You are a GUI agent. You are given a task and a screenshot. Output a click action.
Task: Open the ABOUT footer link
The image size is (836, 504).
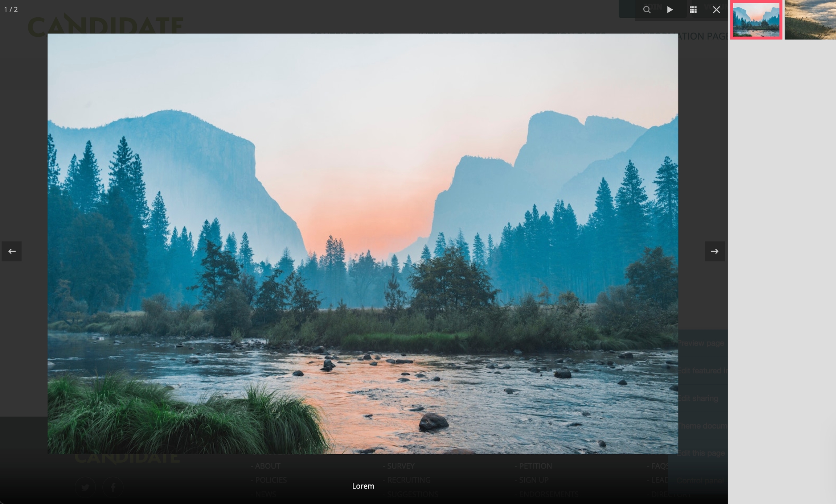267,466
